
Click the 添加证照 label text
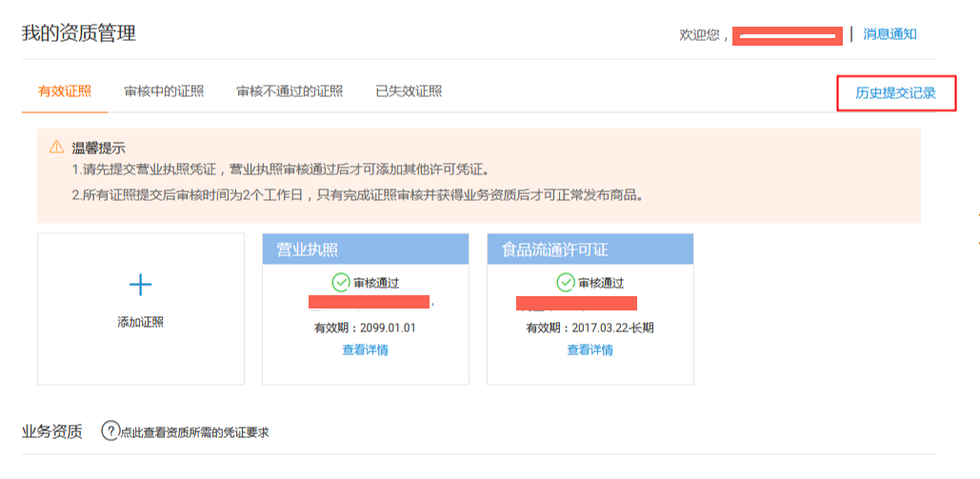pos(140,322)
